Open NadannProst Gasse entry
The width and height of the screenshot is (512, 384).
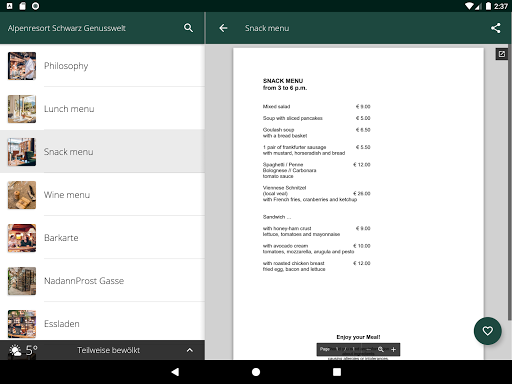(x=102, y=281)
